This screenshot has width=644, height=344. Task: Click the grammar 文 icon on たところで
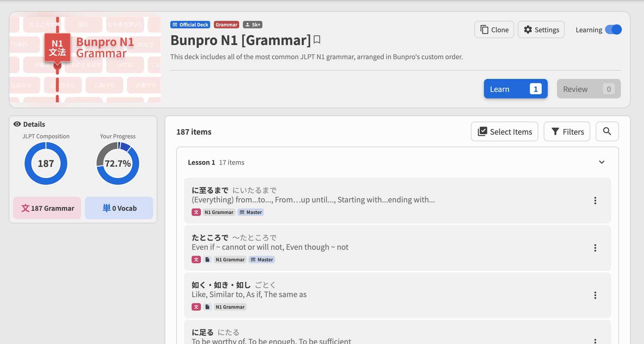pyautogui.click(x=196, y=259)
